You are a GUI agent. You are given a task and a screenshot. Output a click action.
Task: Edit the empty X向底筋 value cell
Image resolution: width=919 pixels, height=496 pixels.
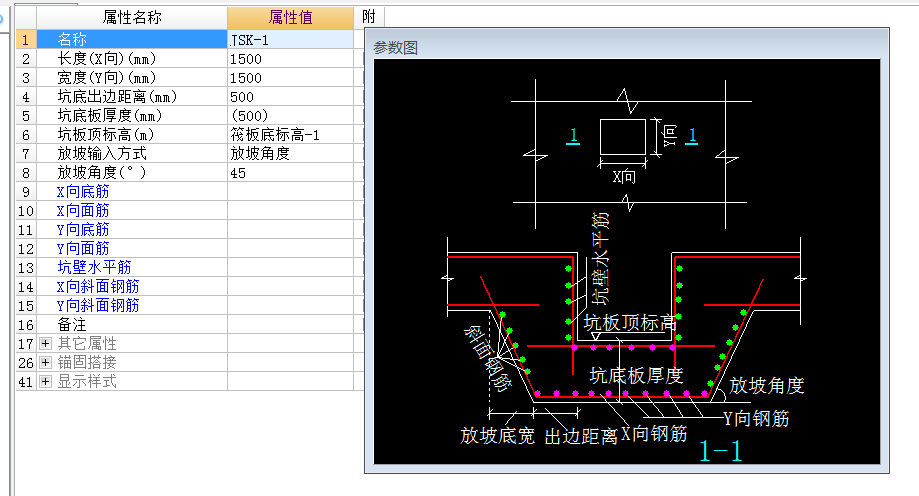(291, 192)
